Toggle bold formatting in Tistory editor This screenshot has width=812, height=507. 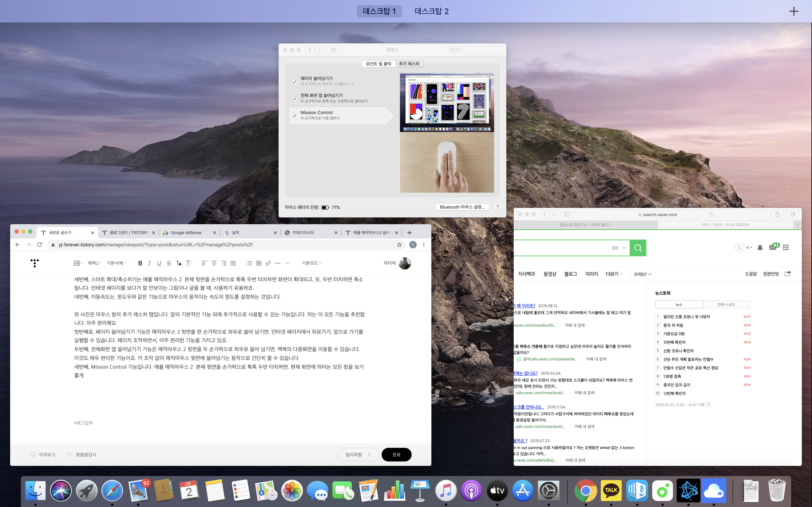point(140,263)
